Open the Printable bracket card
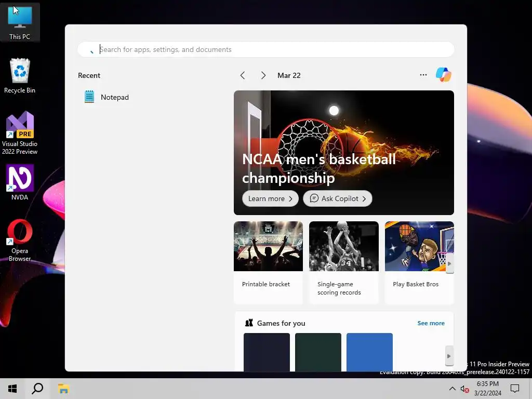532x399 pixels. (x=268, y=262)
